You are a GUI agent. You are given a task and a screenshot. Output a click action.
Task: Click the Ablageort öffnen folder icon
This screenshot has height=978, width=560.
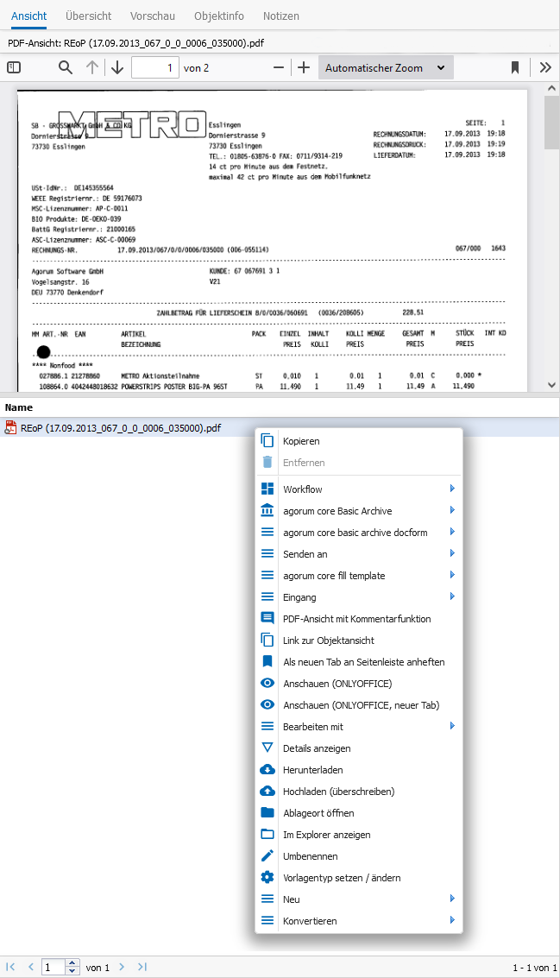[x=267, y=812]
